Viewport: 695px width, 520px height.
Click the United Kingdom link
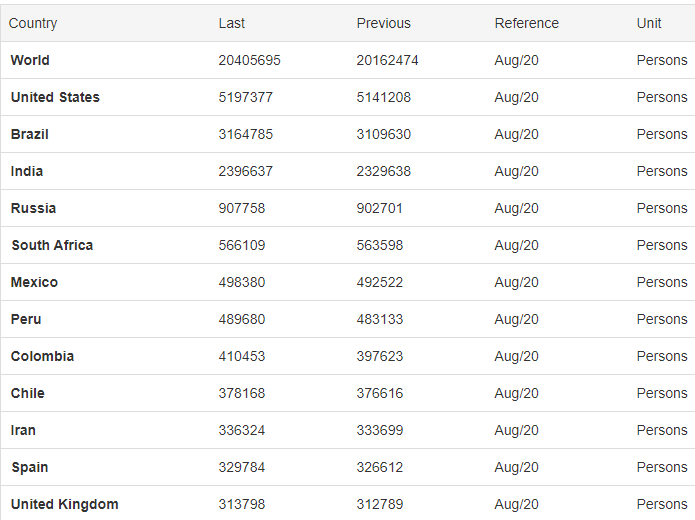[x=64, y=504]
